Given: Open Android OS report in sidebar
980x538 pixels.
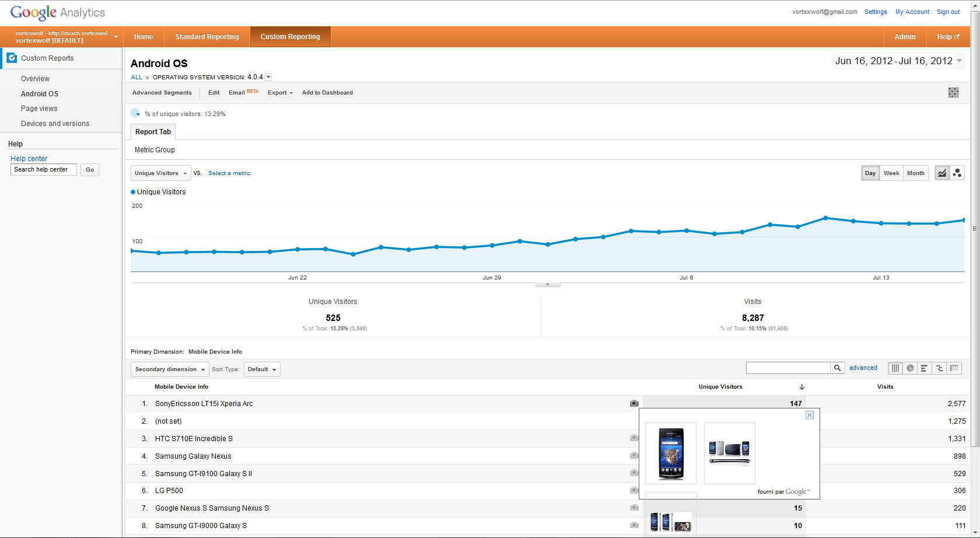Looking at the screenshot, I should tap(40, 93).
